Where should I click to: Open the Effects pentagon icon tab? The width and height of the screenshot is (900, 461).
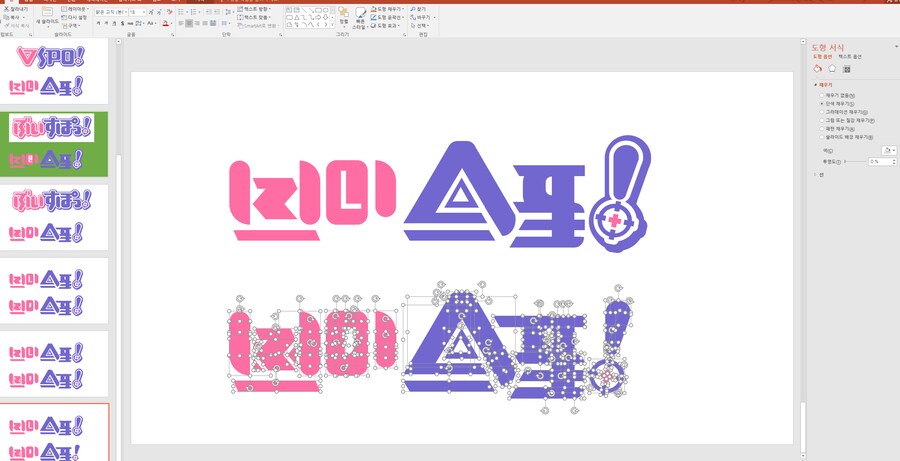(x=832, y=68)
